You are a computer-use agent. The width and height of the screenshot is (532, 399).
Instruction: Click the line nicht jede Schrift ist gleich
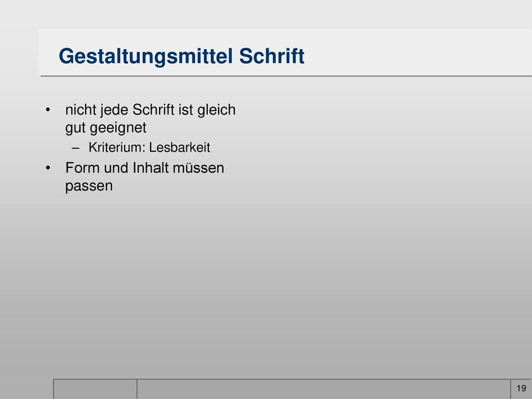[150, 110]
